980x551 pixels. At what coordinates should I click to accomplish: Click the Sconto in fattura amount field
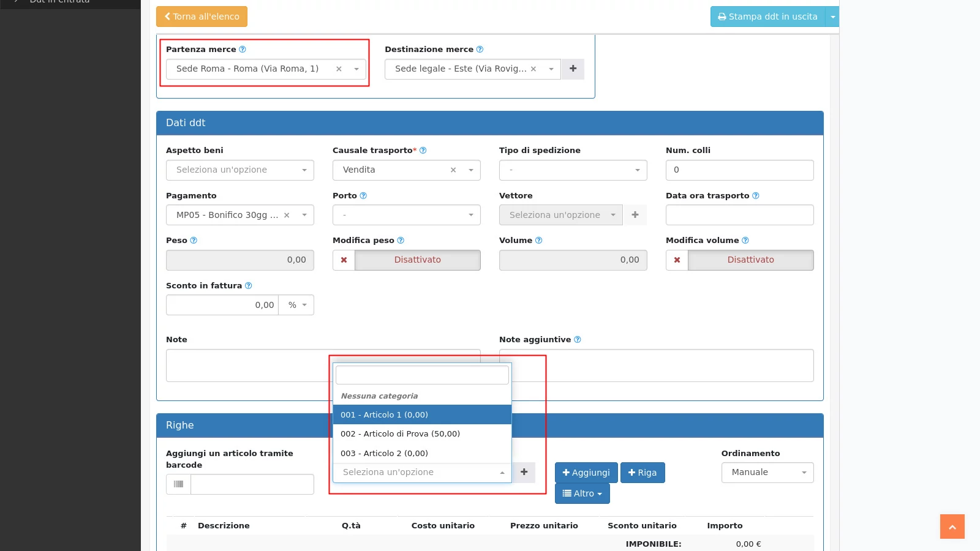pos(222,305)
